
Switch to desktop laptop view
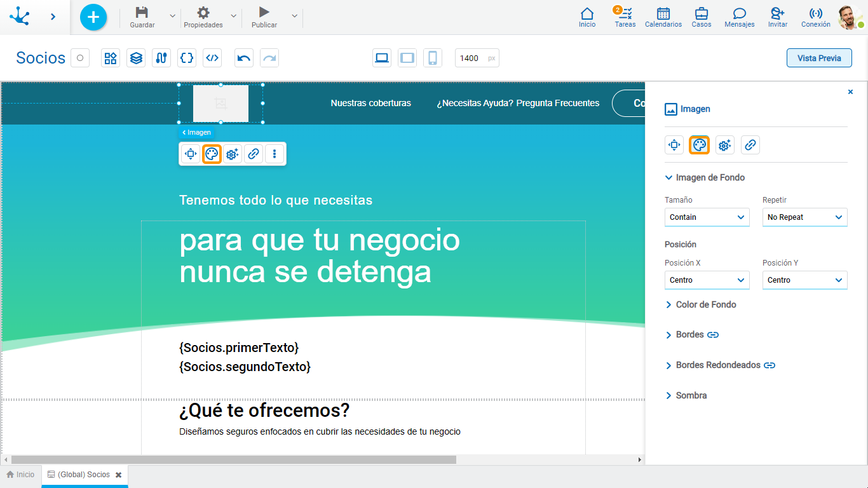(382, 58)
